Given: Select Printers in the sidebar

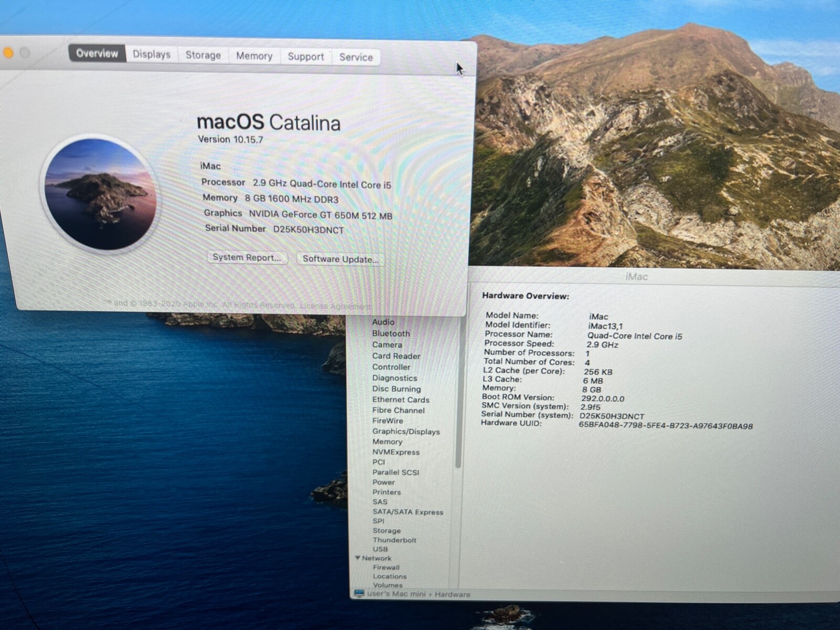Looking at the screenshot, I should [387, 492].
